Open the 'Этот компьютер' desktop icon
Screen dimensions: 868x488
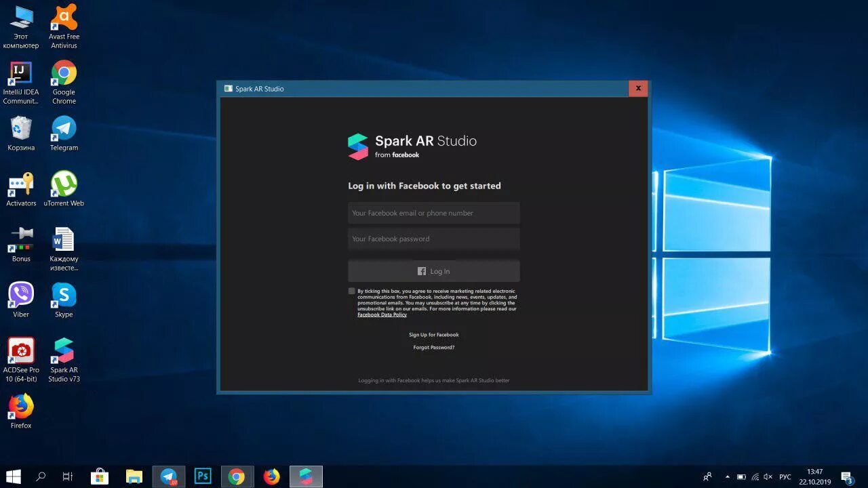pyautogui.click(x=21, y=27)
